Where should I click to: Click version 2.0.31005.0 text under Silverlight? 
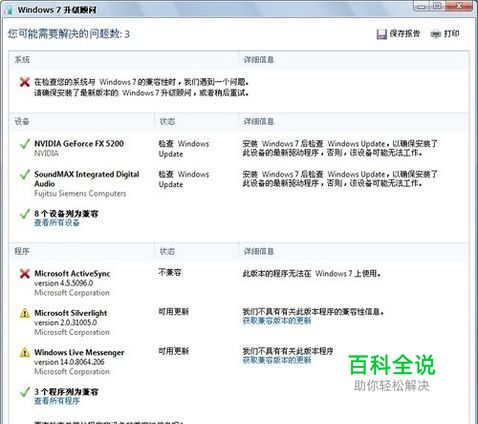[65, 323]
